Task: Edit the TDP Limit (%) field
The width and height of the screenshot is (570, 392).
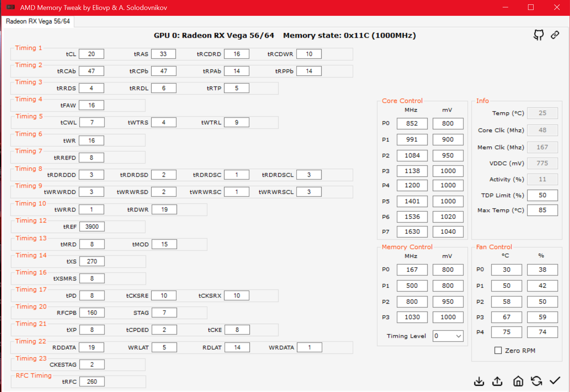Action: (542, 195)
